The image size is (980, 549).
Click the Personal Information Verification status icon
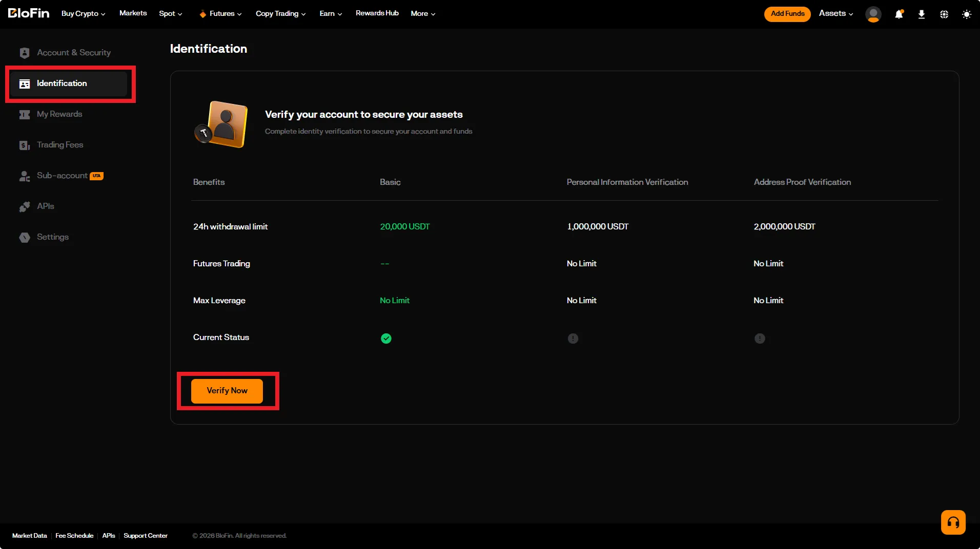pyautogui.click(x=573, y=338)
